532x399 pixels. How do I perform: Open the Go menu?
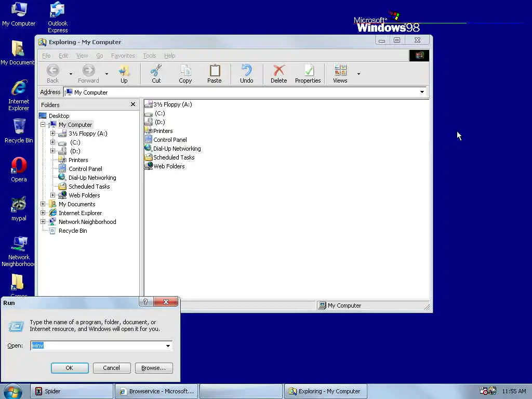[x=99, y=56]
